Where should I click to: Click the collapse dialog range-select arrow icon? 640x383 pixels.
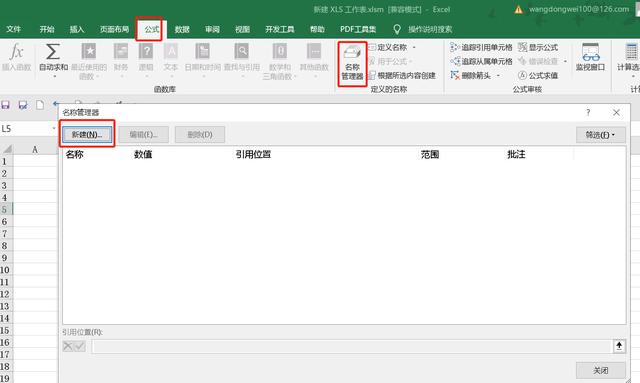click(619, 346)
